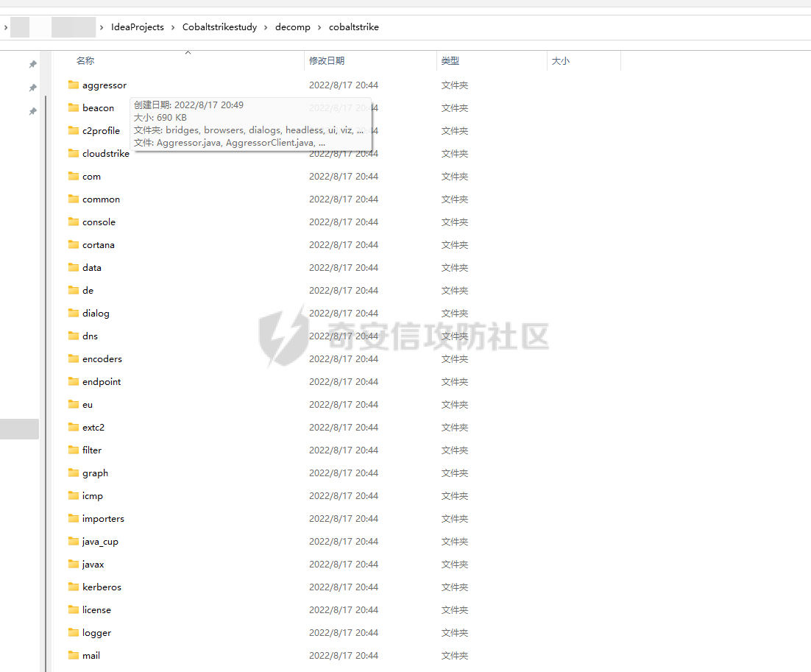This screenshot has height=672, width=811.
Task: Select the license folder name
Action: tap(96, 610)
